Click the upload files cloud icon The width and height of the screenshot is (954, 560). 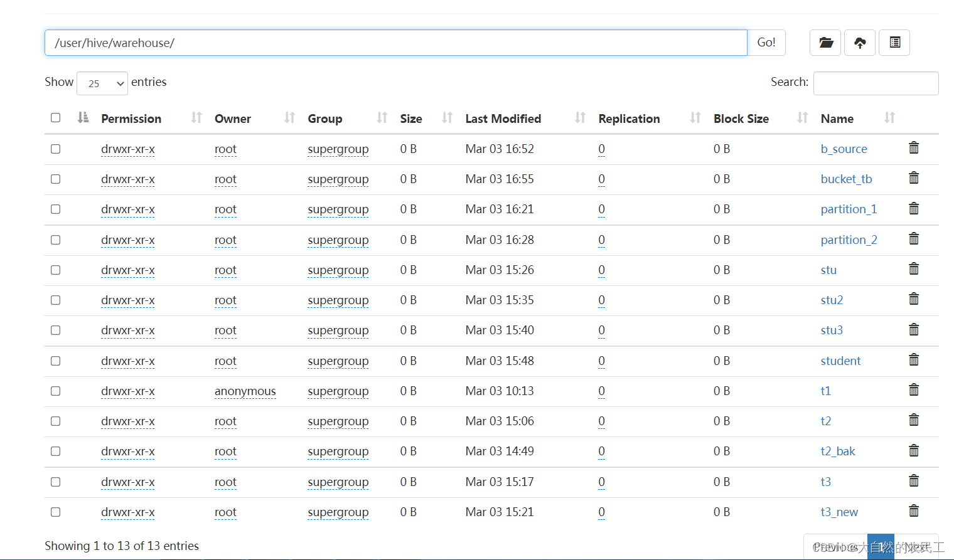[860, 43]
